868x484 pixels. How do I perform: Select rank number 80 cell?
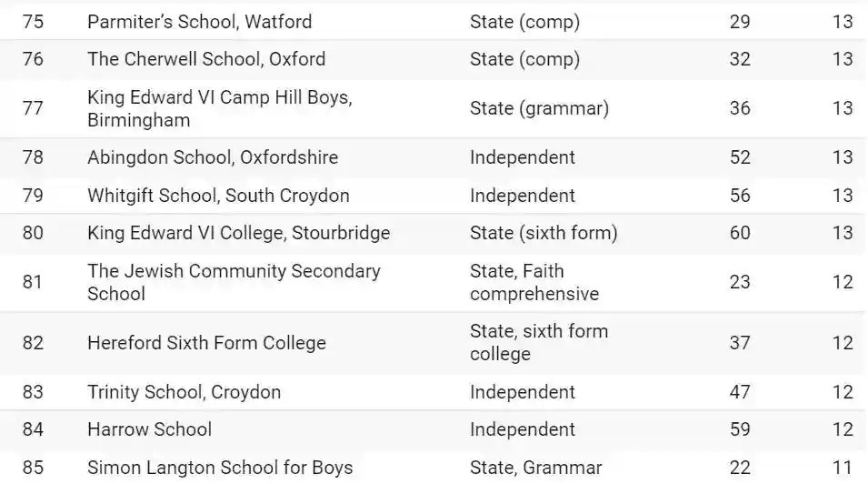click(x=33, y=233)
